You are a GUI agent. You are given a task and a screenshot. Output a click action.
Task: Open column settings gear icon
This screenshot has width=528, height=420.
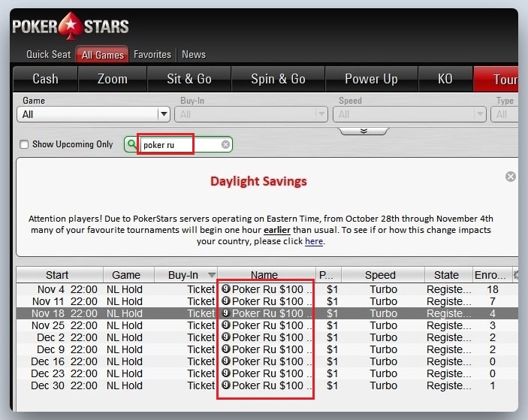click(515, 275)
